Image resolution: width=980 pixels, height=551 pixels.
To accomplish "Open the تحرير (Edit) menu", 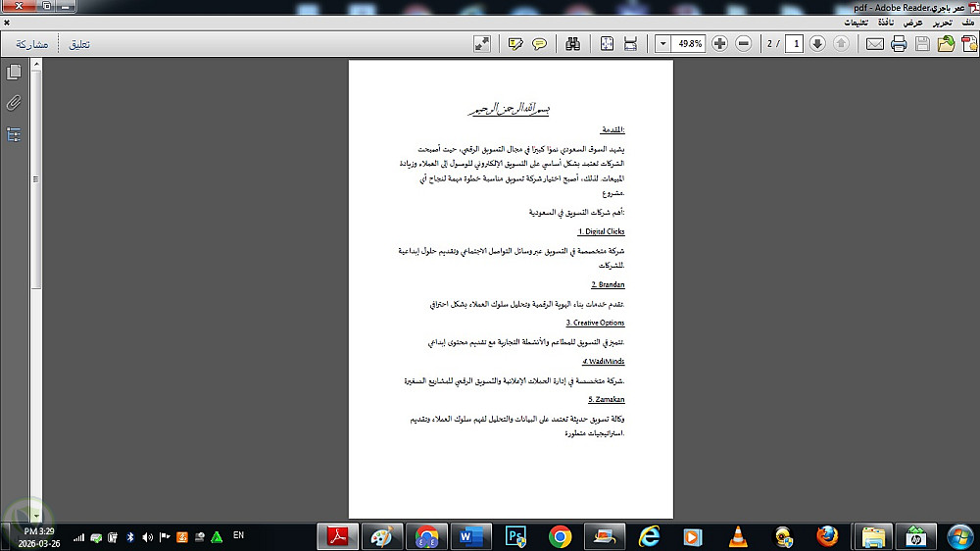I will pyautogui.click(x=943, y=23).
